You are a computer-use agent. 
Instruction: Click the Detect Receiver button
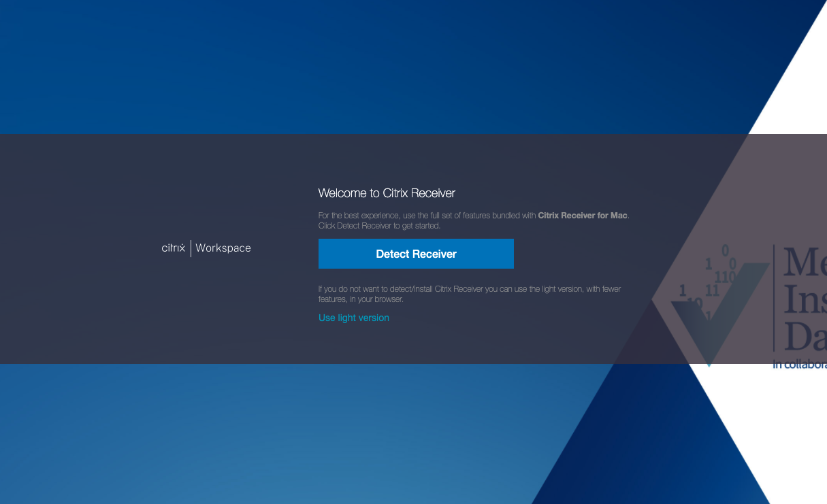coord(416,254)
